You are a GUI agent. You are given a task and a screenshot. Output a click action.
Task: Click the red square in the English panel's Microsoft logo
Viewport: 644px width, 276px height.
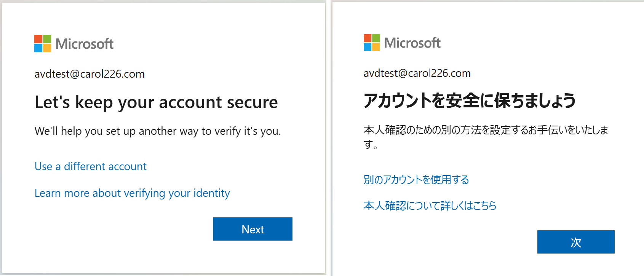38,39
